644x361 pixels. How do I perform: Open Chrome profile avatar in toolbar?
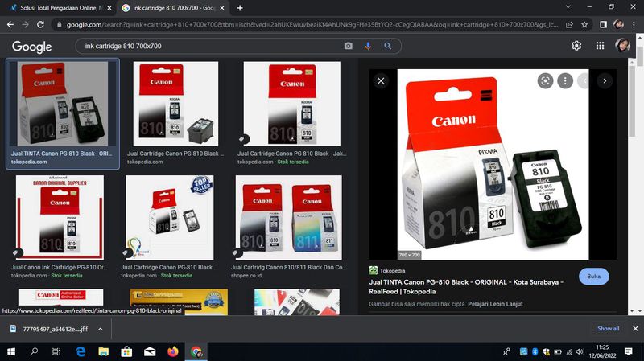(x=618, y=25)
